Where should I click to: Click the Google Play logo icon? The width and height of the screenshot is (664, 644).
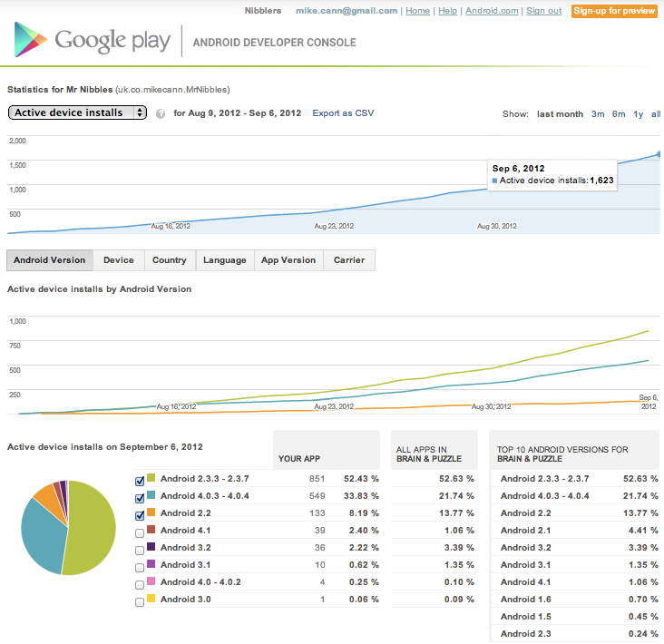pos(30,41)
